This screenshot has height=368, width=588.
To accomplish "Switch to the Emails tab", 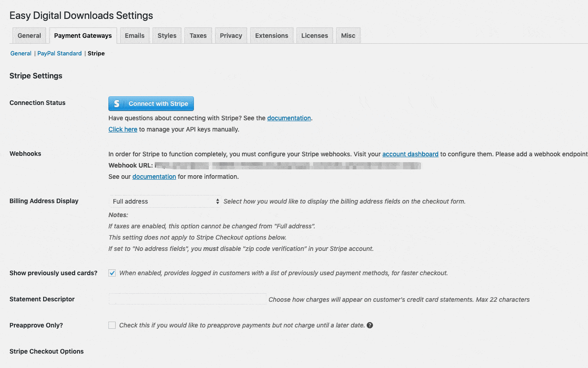I will (135, 36).
